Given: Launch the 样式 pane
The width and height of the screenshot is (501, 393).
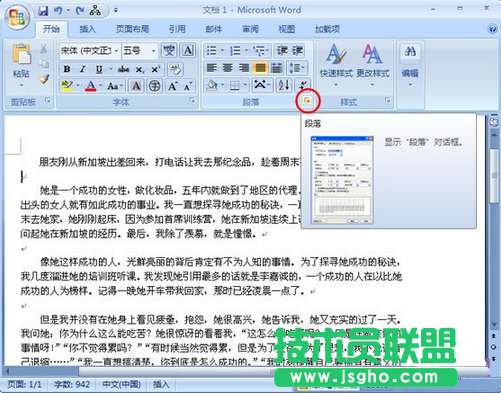Looking at the screenshot, I should click(387, 100).
